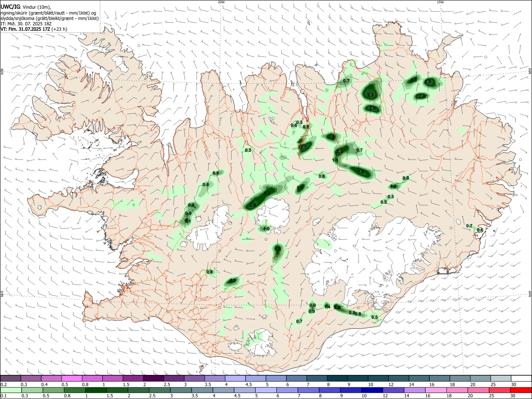Select upper-row pale grey swatch starting at 25

500,379
